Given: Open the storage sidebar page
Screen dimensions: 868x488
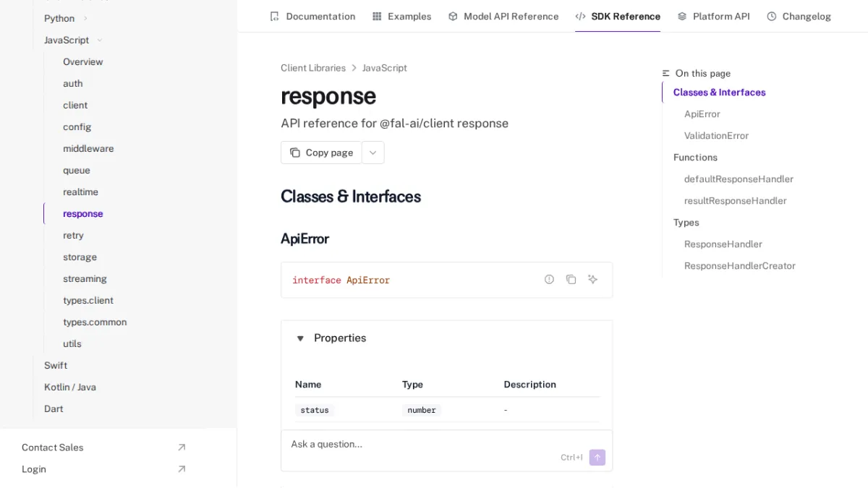Looking at the screenshot, I should (x=80, y=257).
